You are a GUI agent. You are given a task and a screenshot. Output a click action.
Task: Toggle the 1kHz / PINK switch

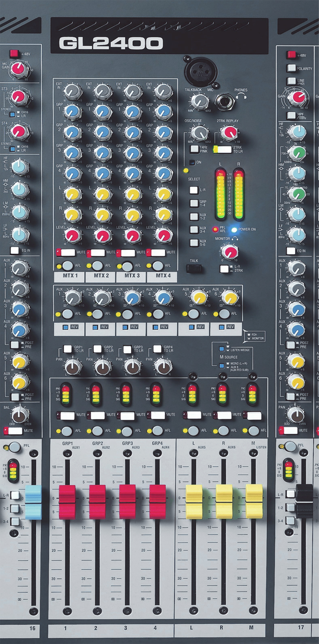(x=194, y=149)
